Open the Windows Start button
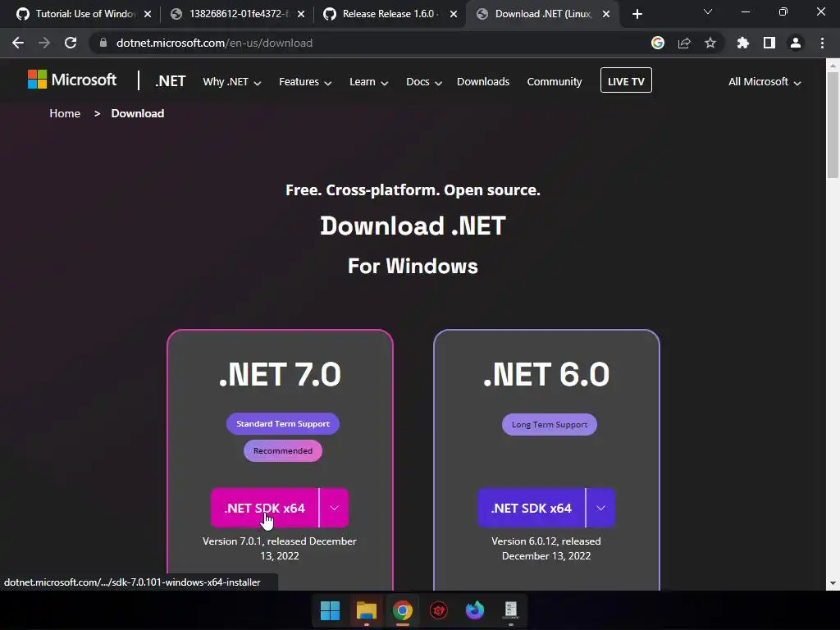840x630 pixels. [330, 610]
